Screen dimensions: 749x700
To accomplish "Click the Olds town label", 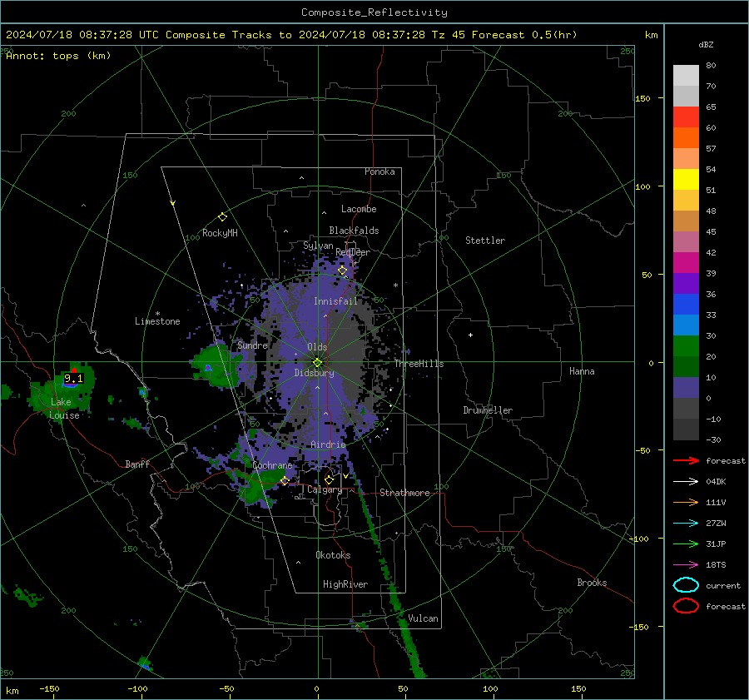I will (x=317, y=347).
